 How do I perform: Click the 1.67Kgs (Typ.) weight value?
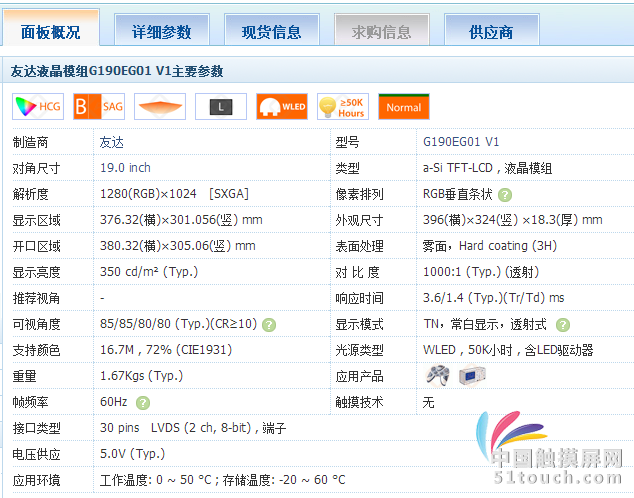click(x=142, y=376)
